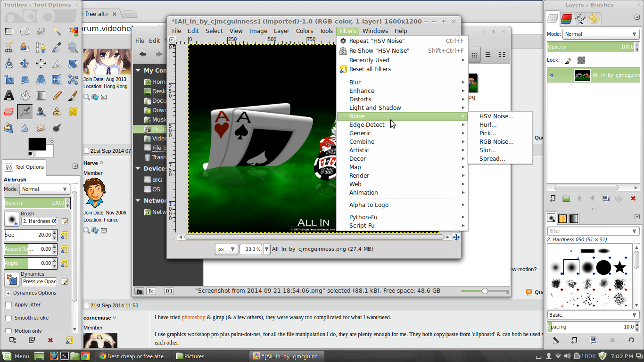The image size is (644, 362).
Task: Select the Zoom magnifier tool
Action: coord(73,47)
